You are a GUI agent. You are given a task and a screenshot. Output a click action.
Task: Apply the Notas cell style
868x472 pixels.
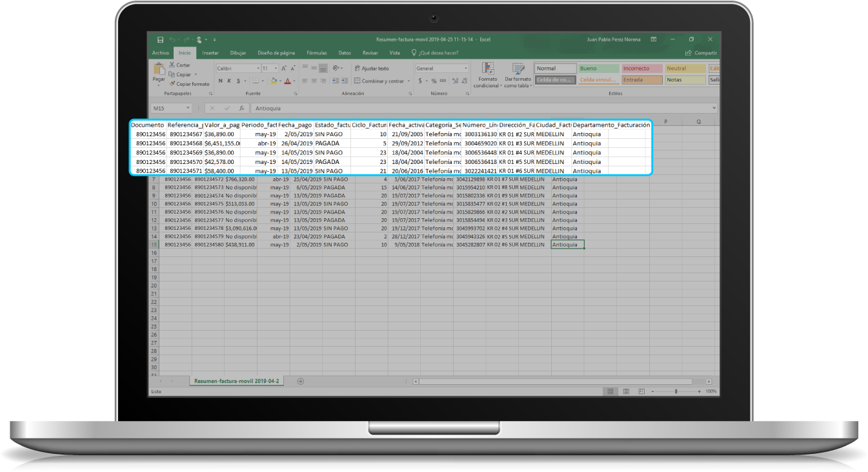coord(685,80)
